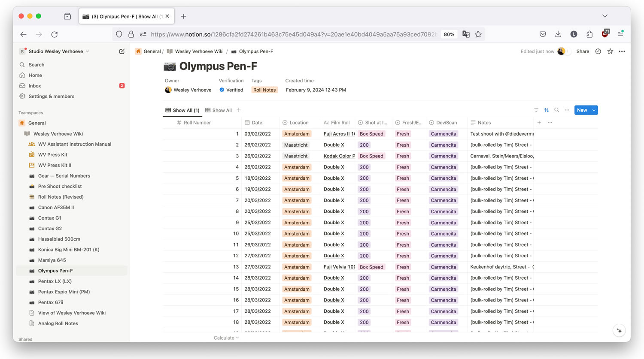Open the new page compose icon
Viewport: 644px width, 359px height.
[122, 51]
